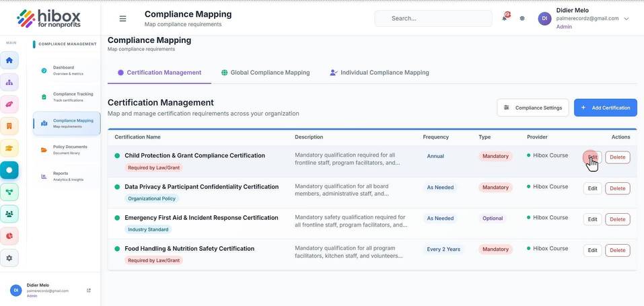Delete the Food Handling certification
Screen dimensions: 644x306
click(x=617, y=250)
